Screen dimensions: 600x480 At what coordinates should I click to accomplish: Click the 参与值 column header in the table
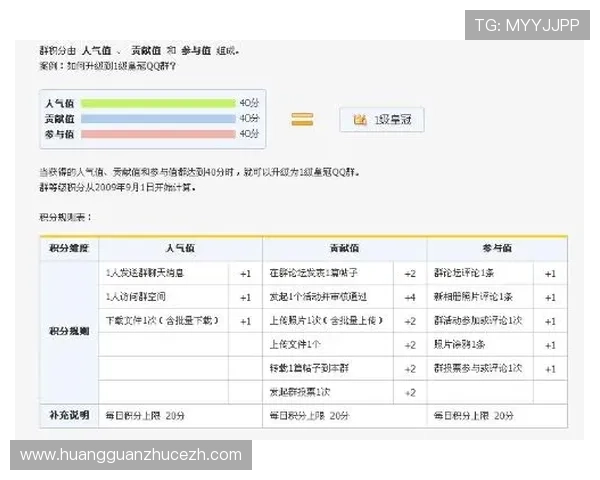click(x=497, y=248)
